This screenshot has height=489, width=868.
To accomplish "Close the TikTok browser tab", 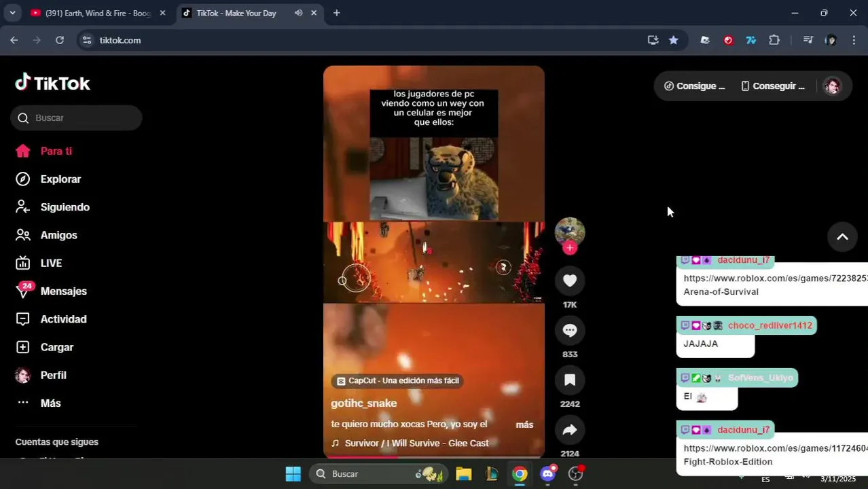I will [x=314, y=13].
